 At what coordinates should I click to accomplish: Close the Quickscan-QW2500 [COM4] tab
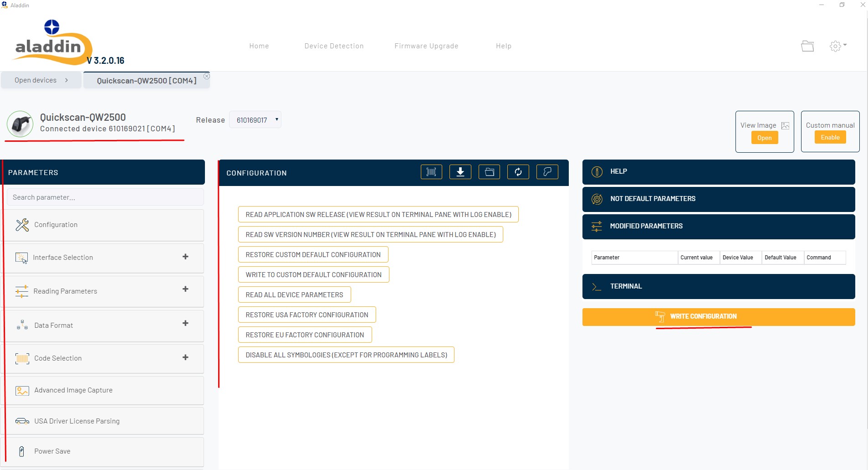207,76
